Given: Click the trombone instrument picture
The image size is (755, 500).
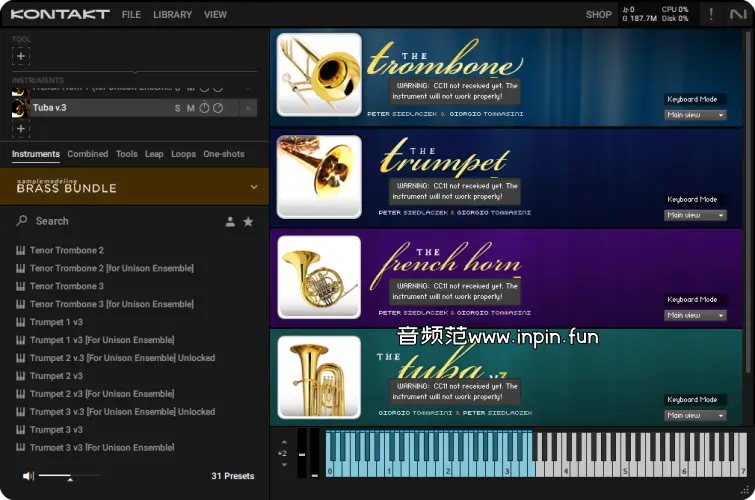Looking at the screenshot, I should pyautogui.click(x=319, y=77).
